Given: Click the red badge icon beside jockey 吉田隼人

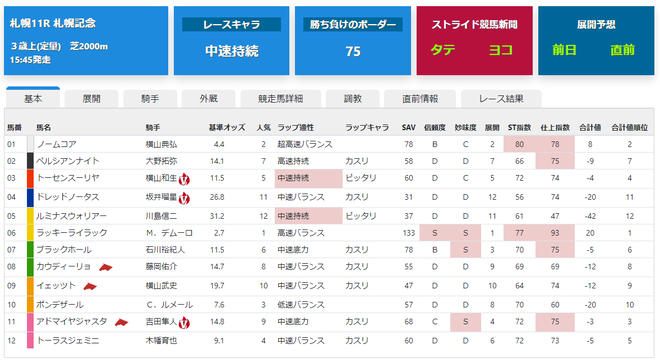Looking at the screenshot, I should (x=184, y=323).
